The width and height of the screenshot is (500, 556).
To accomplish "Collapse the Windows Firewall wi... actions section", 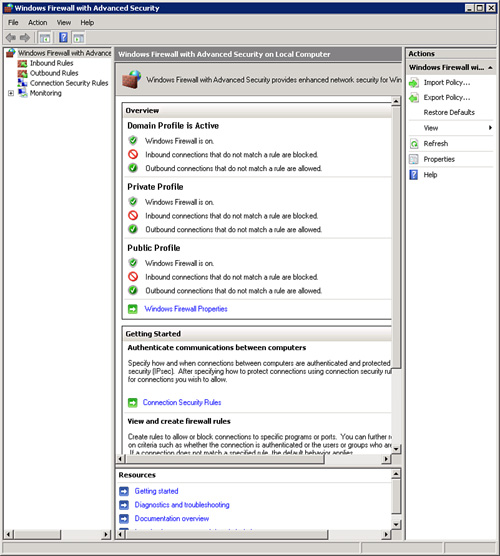I will tap(490, 68).
